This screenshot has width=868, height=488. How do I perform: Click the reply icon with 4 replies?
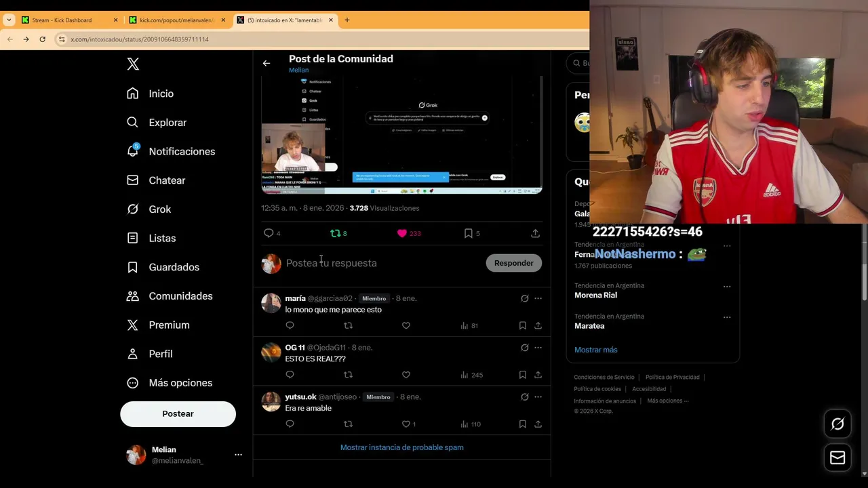[271, 233]
